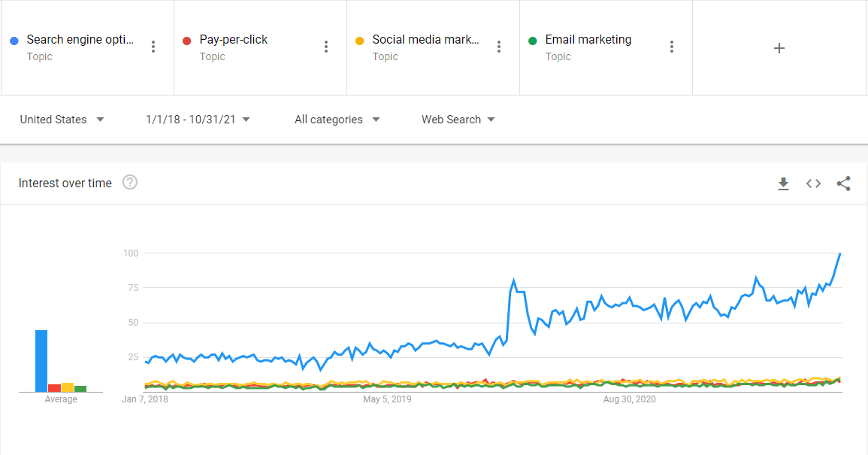Open more options for Email marketing term

click(672, 47)
